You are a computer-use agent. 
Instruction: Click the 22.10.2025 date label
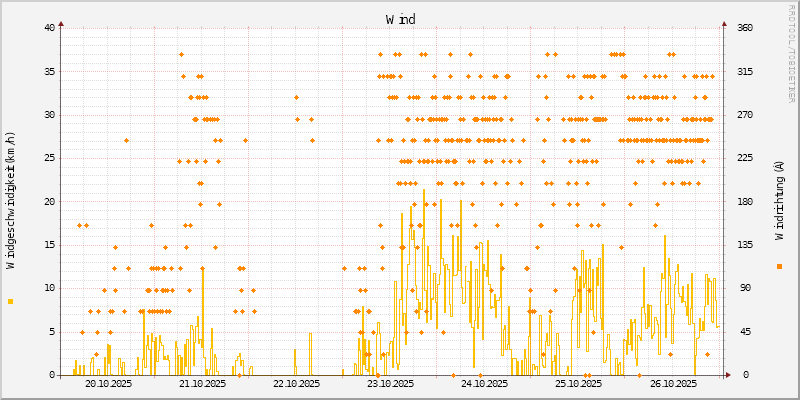pos(296,384)
